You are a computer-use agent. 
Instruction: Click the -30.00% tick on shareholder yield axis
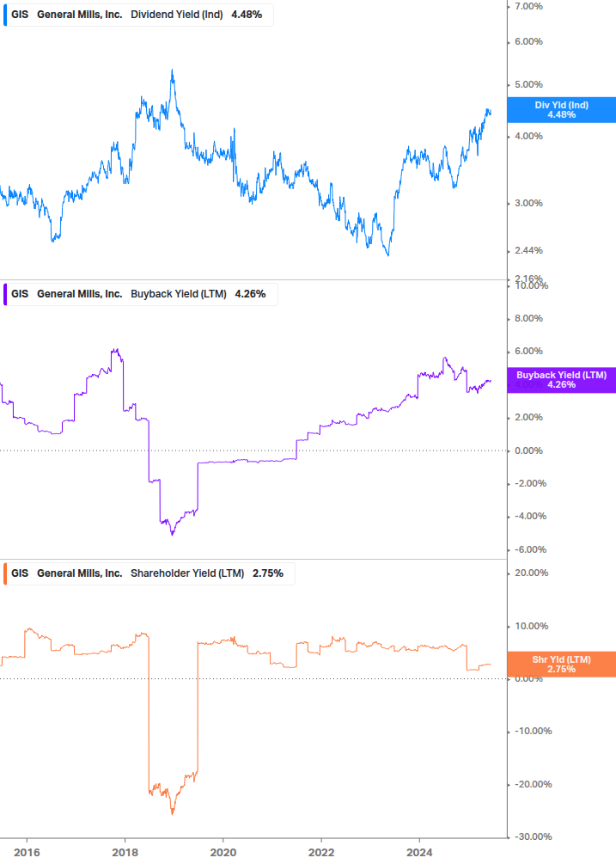[x=533, y=836]
